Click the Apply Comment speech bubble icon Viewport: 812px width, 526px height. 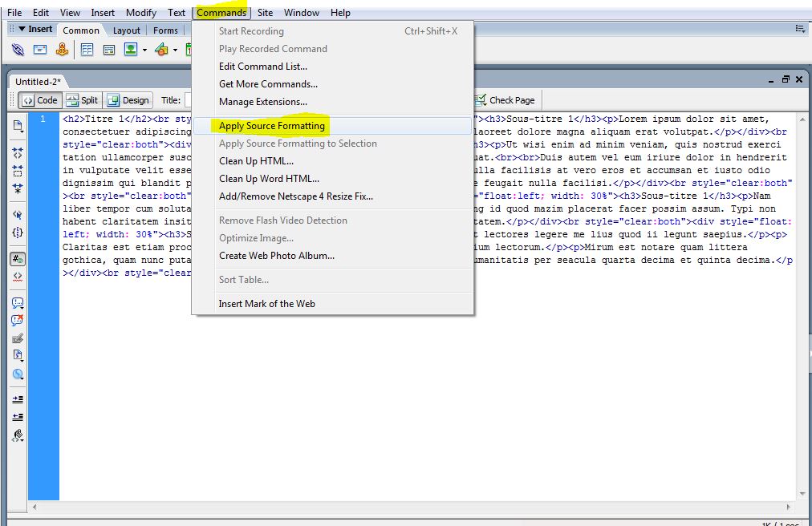tap(18, 303)
